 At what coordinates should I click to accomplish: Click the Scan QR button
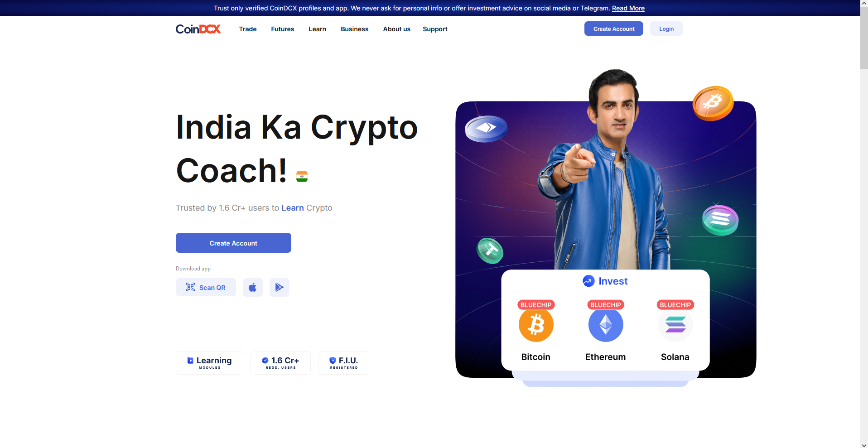pyautogui.click(x=206, y=287)
